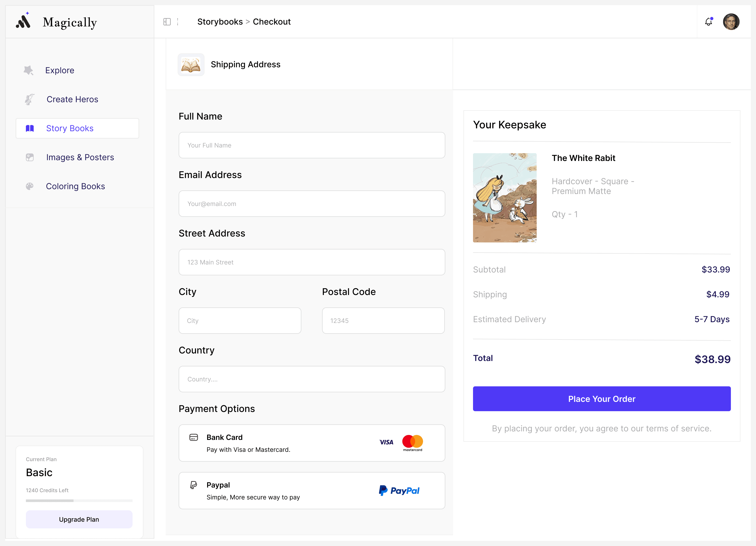
Task: Focus the Full Name input field
Action: [312, 145]
